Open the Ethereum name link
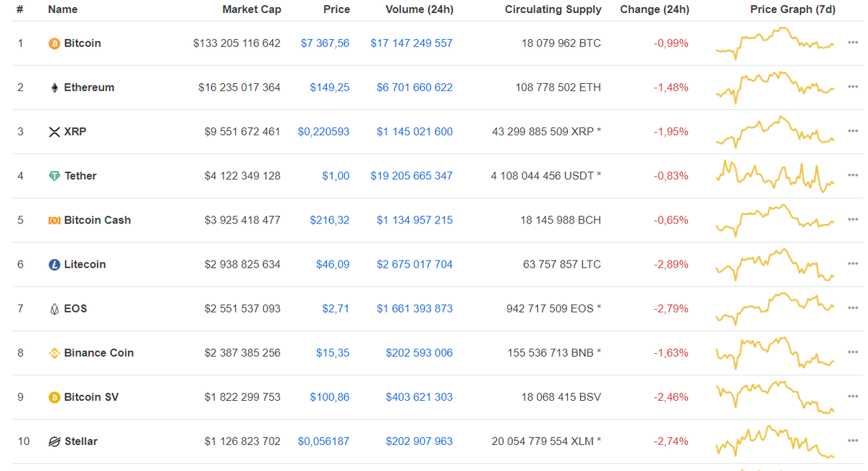 [x=89, y=88]
